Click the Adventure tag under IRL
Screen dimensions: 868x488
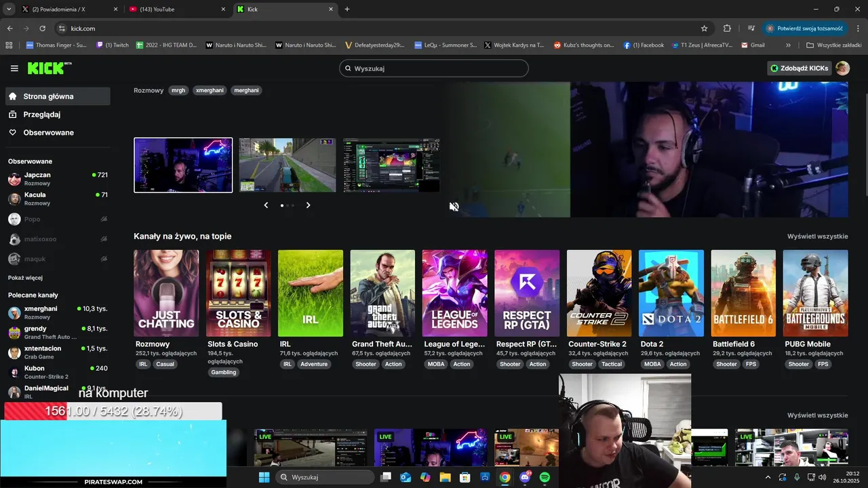coord(314,364)
